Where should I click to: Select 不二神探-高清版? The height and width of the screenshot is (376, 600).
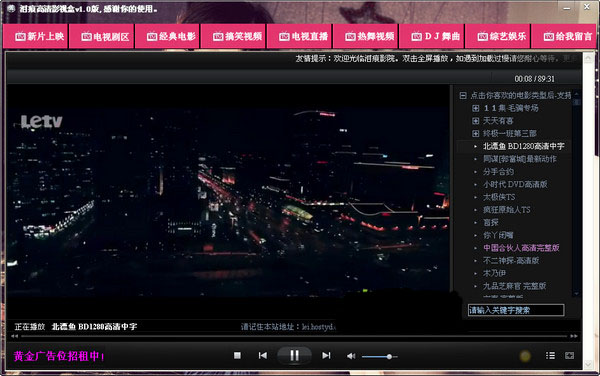point(511,260)
